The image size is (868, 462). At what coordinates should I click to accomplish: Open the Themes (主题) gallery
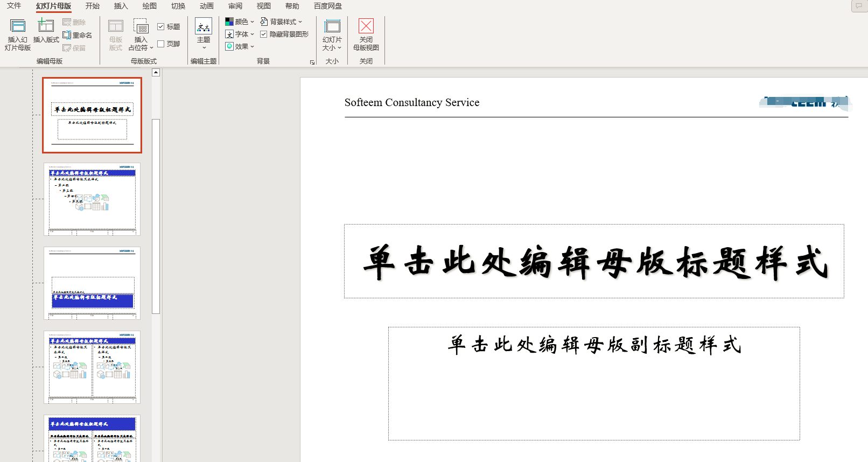(204, 34)
